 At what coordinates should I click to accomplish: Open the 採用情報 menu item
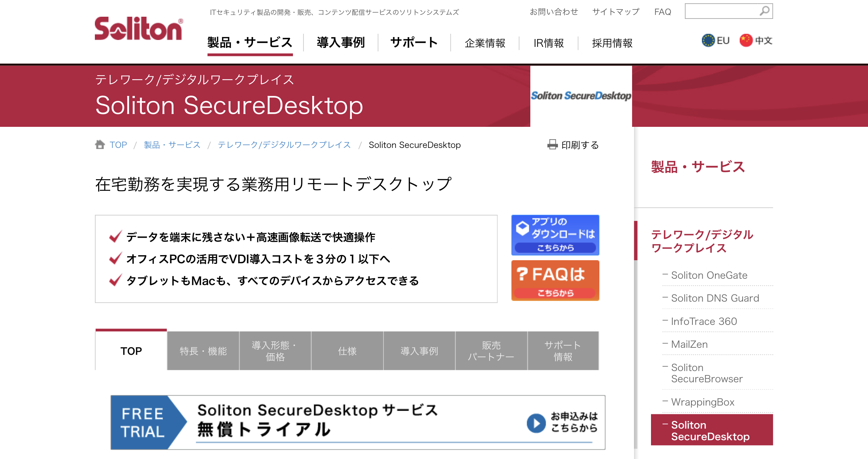click(612, 43)
